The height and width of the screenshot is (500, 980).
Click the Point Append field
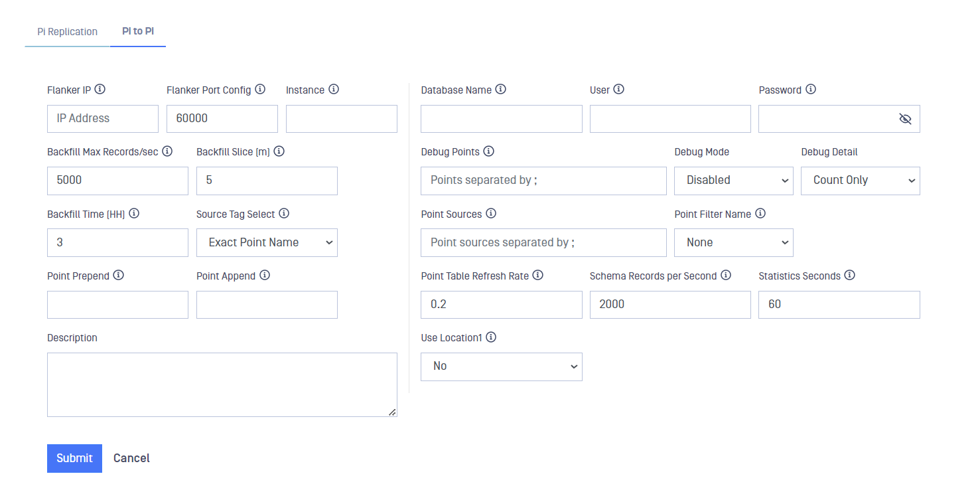click(x=267, y=305)
